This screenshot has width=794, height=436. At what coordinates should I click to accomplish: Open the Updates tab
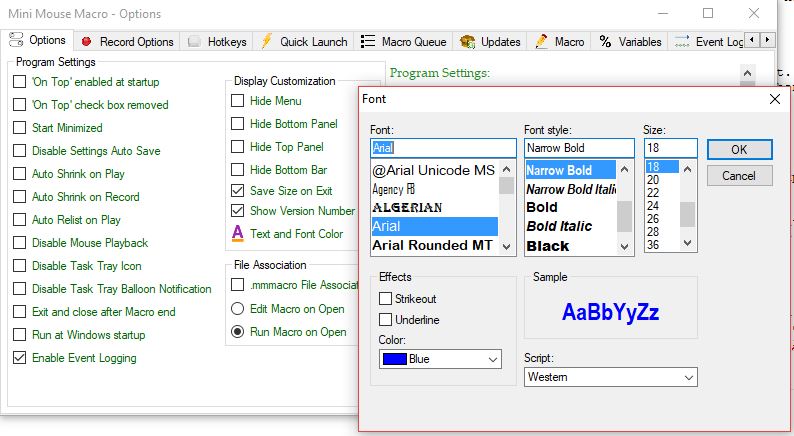tap(490, 42)
